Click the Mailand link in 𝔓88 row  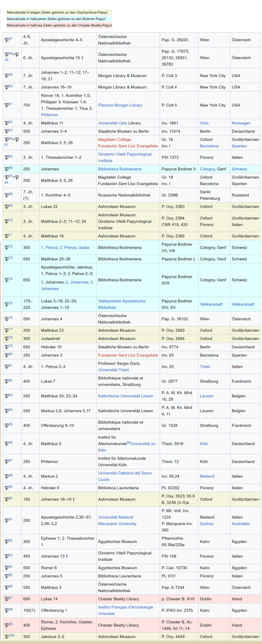coord(207,476)
